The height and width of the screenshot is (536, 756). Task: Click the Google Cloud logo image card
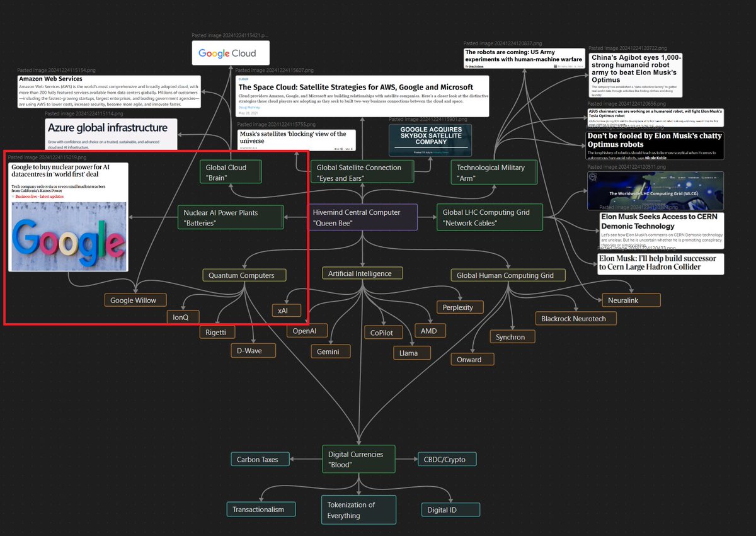click(x=231, y=54)
